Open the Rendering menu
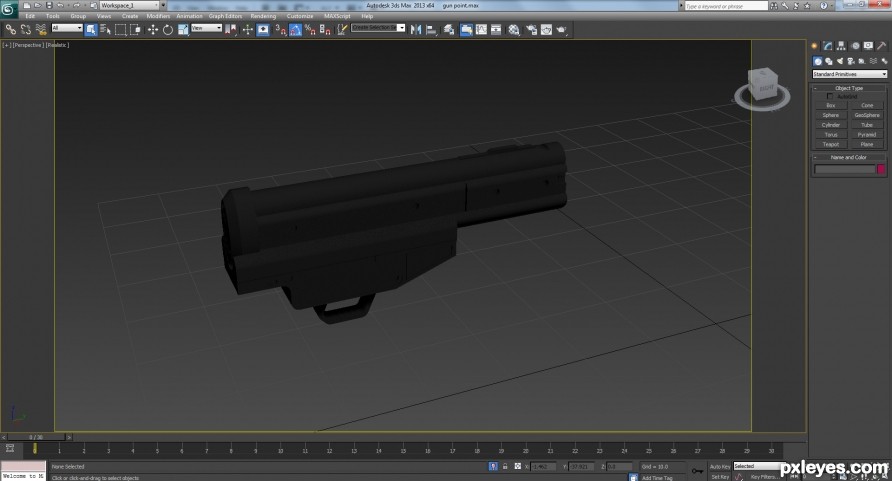Image resolution: width=892 pixels, height=481 pixels. (x=263, y=16)
